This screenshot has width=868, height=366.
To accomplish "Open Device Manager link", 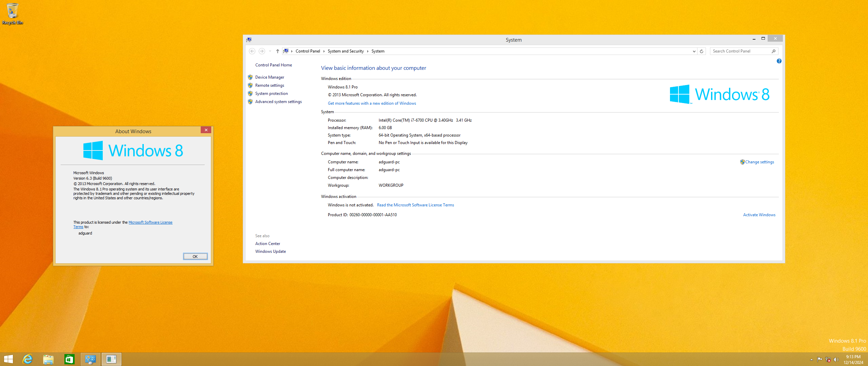I will [270, 77].
